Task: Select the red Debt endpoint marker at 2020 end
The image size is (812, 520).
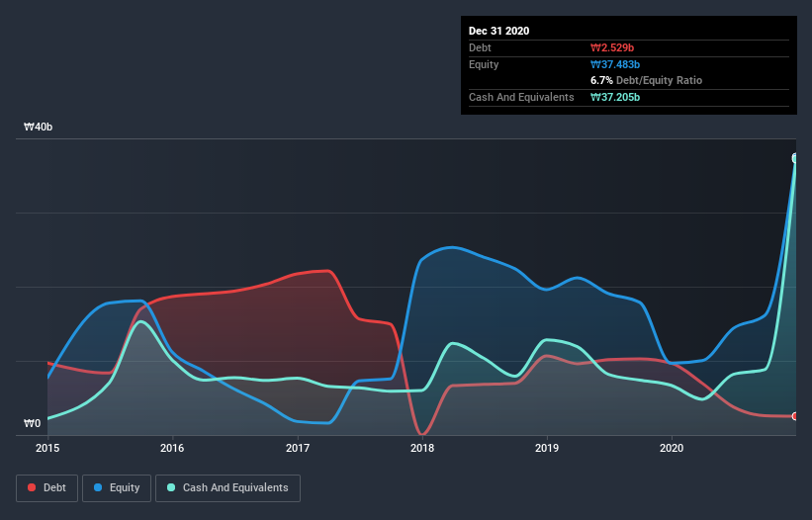Action: coord(795,416)
